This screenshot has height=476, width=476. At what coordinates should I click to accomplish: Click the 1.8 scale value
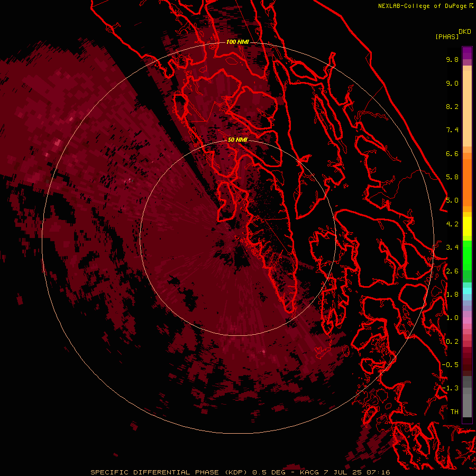click(452, 295)
